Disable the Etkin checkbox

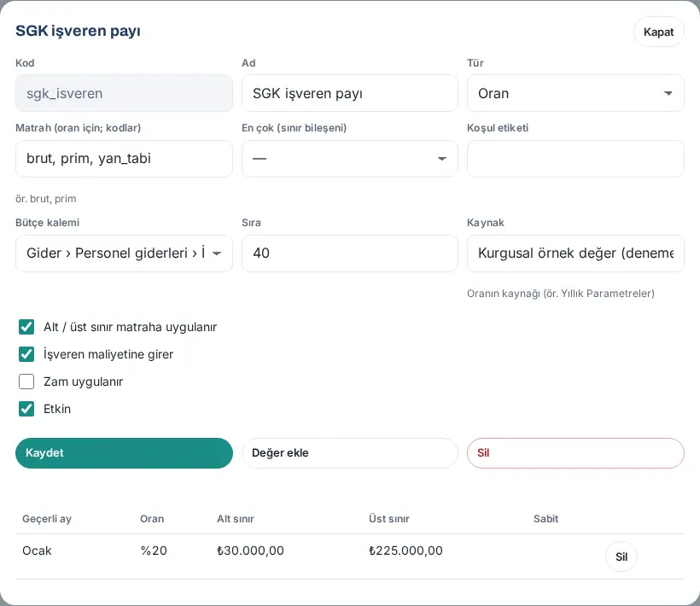pyautogui.click(x=26, y=409)
